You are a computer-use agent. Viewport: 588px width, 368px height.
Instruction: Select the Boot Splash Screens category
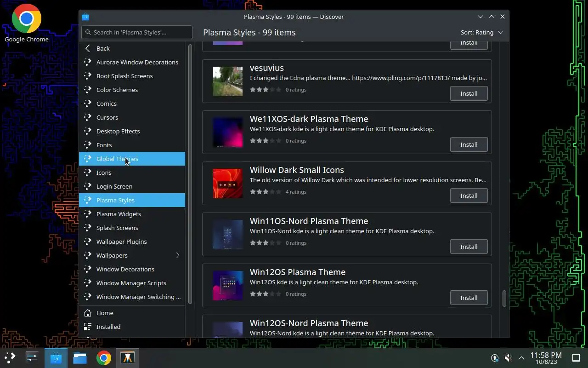[x=132, y=76]
